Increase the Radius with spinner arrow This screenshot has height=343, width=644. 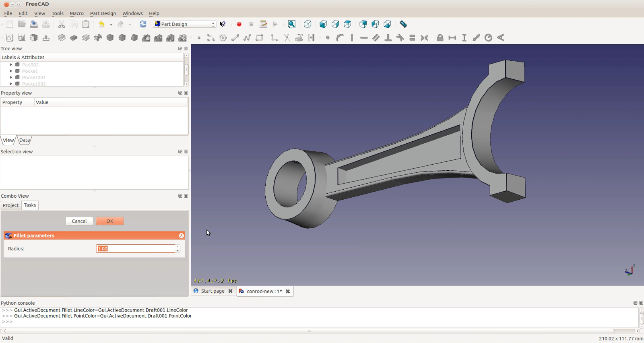click(x=178, y=246)
